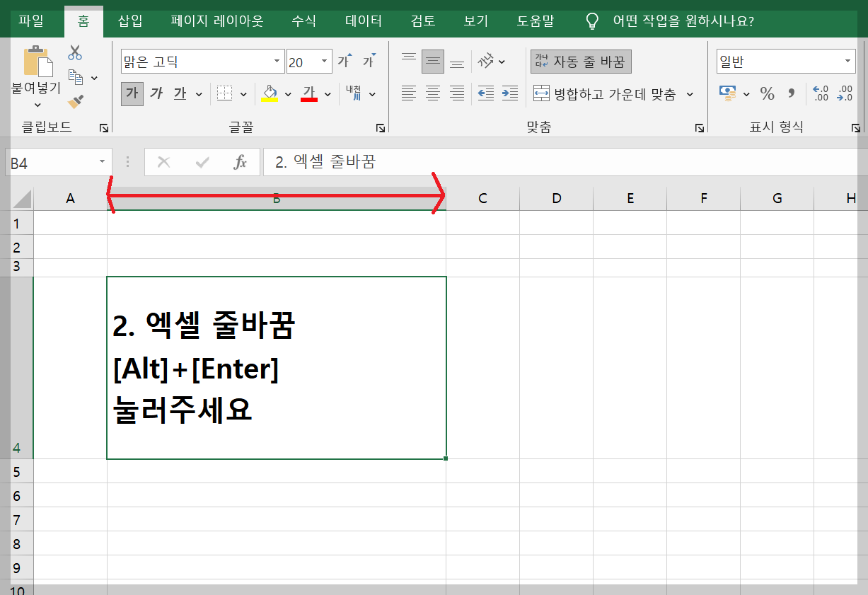Click the percent style icon
The height and width of the screenshot is (595, 868).
click(767, 93)
